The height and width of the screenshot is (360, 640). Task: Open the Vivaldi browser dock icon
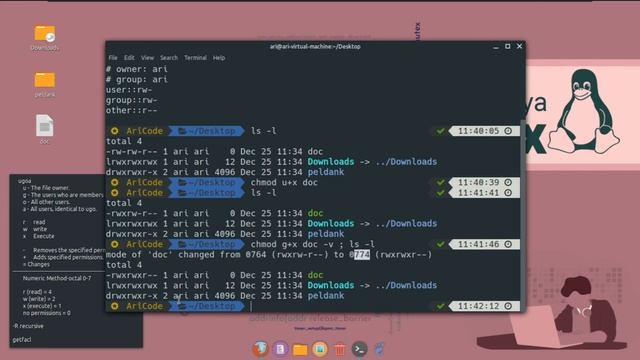(x=260, y=349)
